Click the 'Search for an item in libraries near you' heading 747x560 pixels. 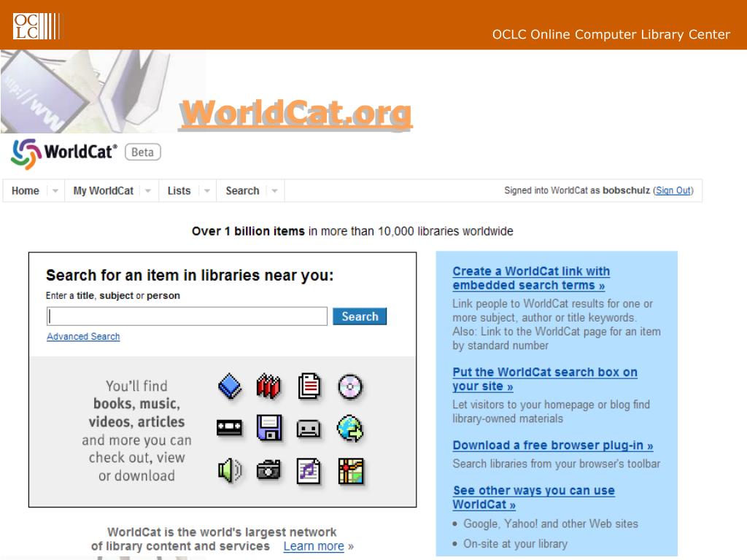point(190,275)
